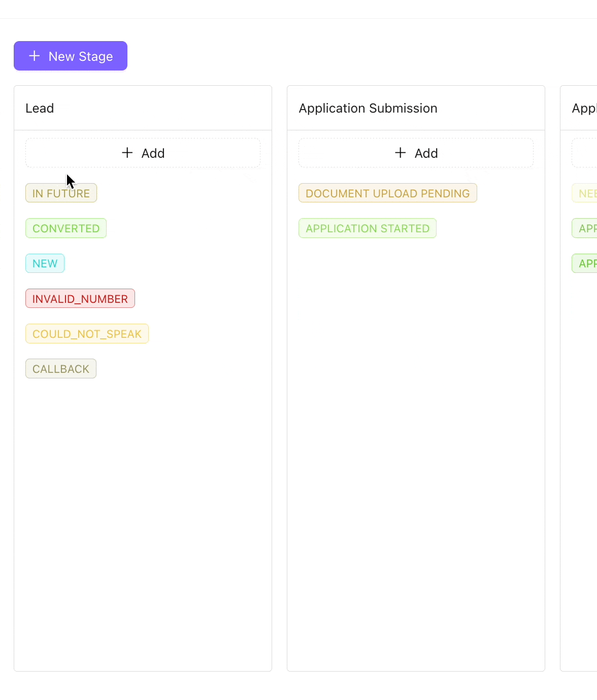Select the APPLICATION STARTED tag
This screenshot has height=700, width=597.
point(367,228)
